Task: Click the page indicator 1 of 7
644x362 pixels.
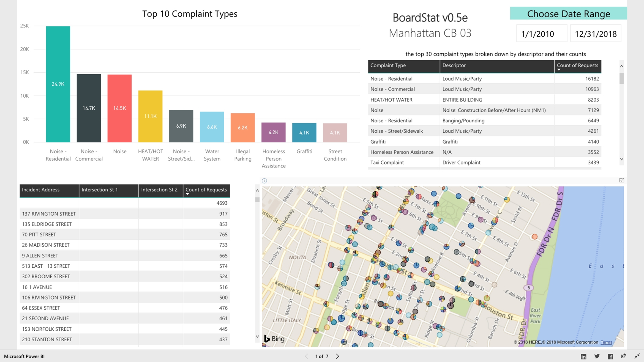Action: (322, 356)
